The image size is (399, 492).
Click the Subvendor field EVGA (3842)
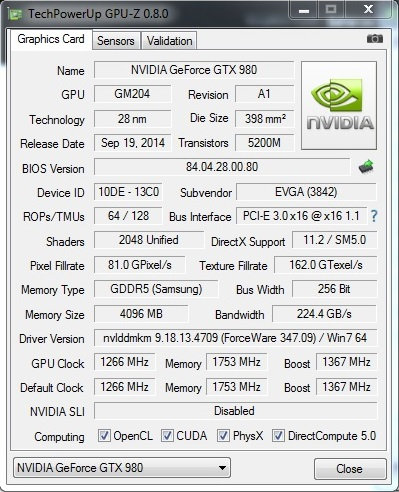pos(306,192)
